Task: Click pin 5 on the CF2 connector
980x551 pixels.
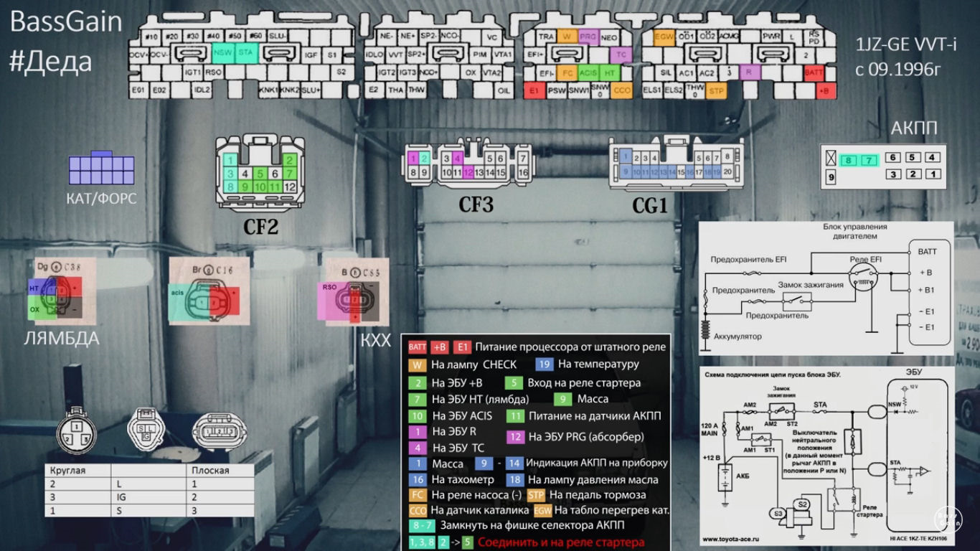Action: [260, 173]
